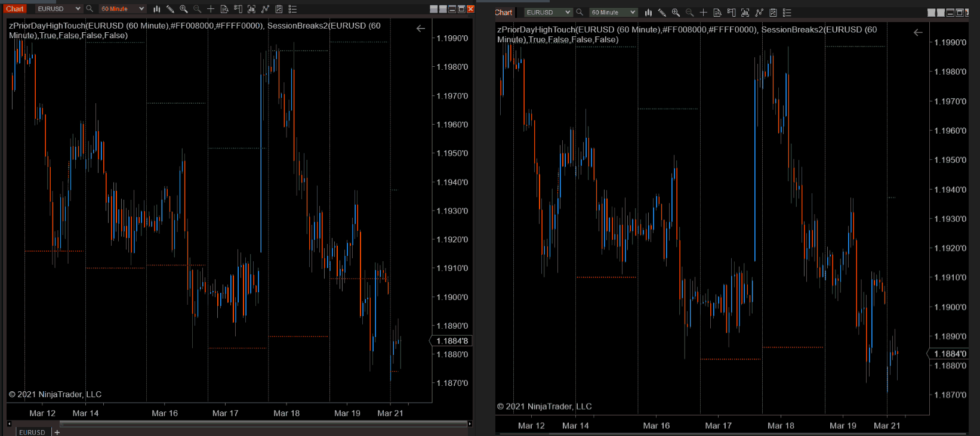Click first link square in left chart title bar
Viewport: 980px width, 436px height.
[434, 9]
